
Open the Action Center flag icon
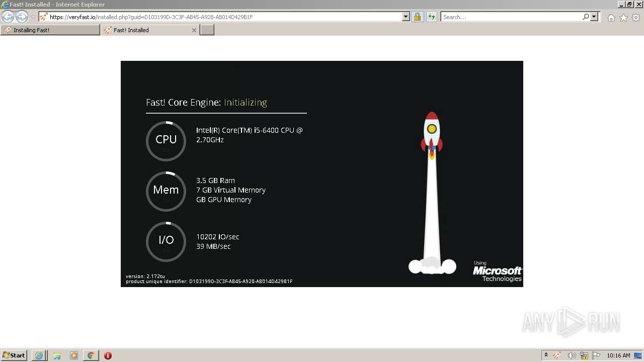click(x=596, y=355)
